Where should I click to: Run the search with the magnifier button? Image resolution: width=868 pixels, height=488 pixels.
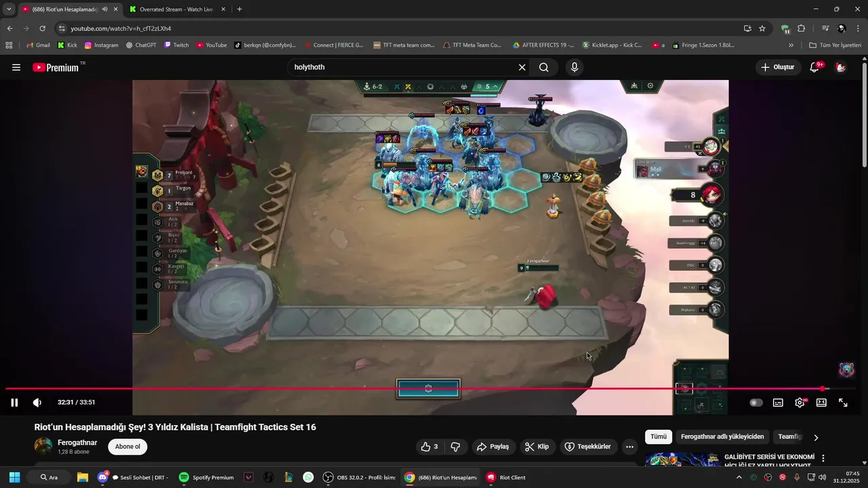click(x=544, y=67)
